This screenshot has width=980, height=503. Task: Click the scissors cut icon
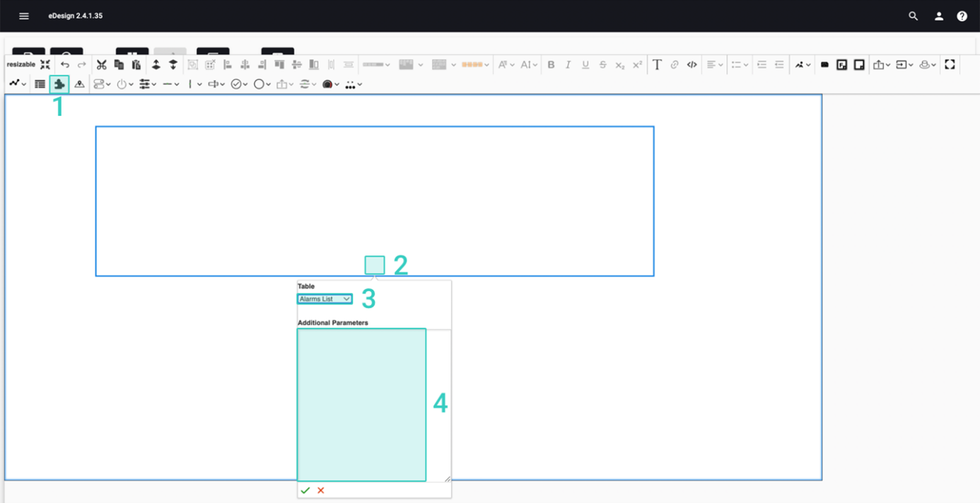click(x=102, y=64)
